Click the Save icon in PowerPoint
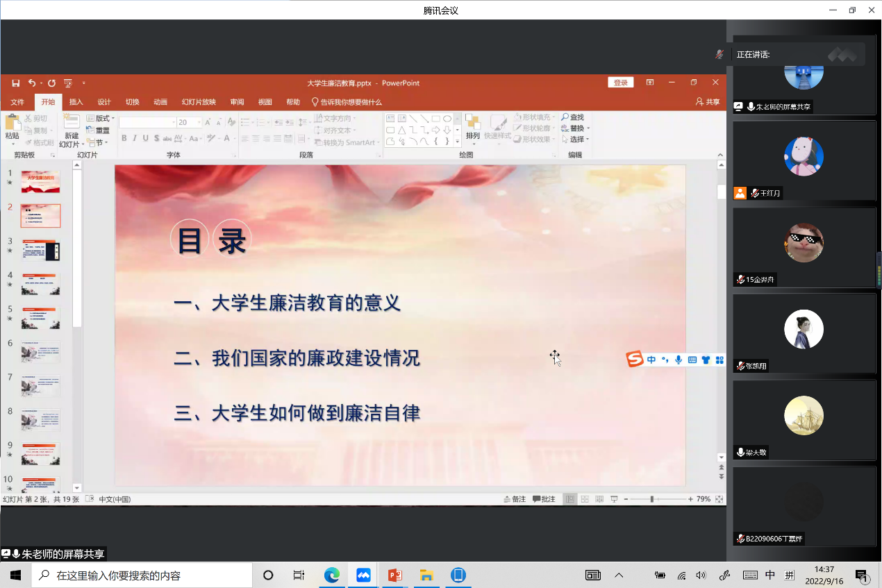The width and height of the screenshot is (882, 588). [x=16, y=83]
